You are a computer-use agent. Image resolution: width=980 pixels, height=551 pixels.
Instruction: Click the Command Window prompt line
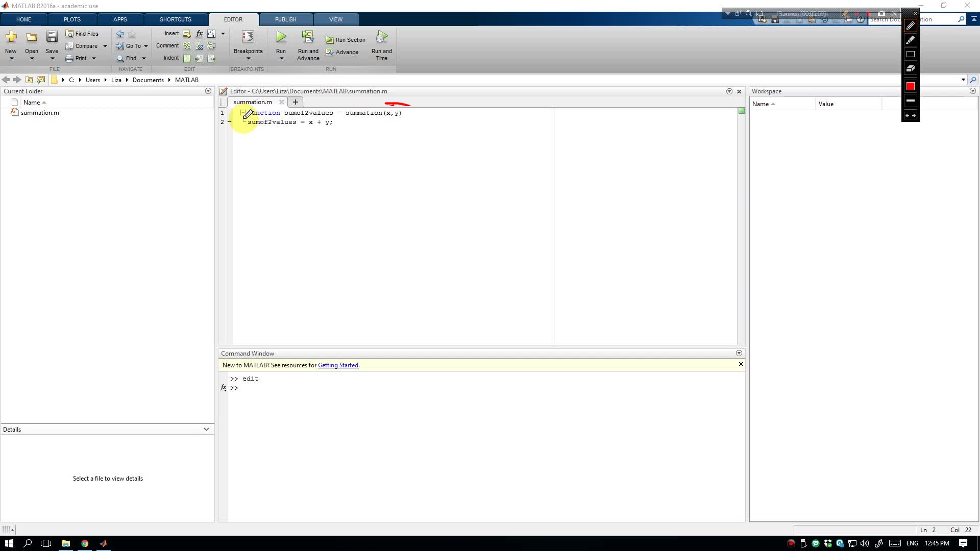tap(485, 388)
